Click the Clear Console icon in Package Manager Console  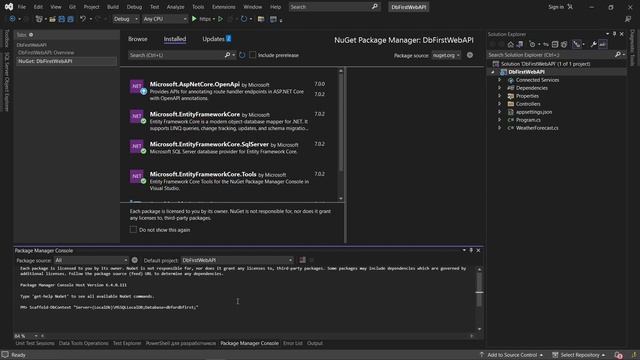302,260
